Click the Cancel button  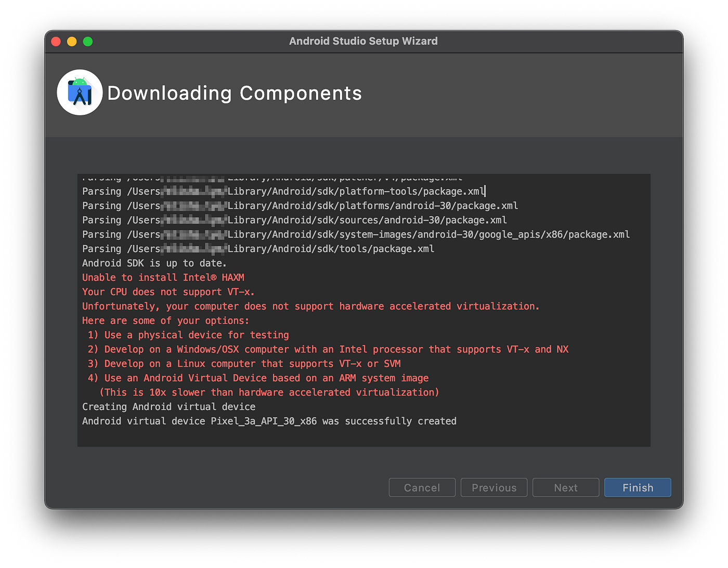point(422,487)
